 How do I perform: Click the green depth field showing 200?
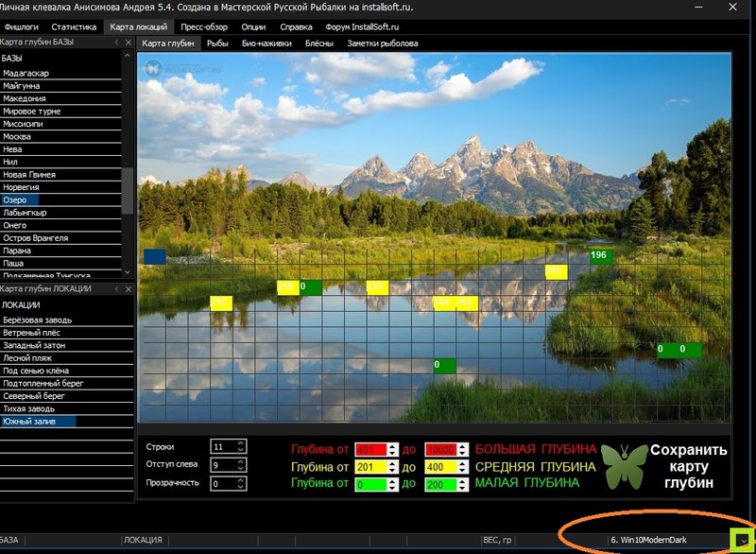[x=440, y=484]
